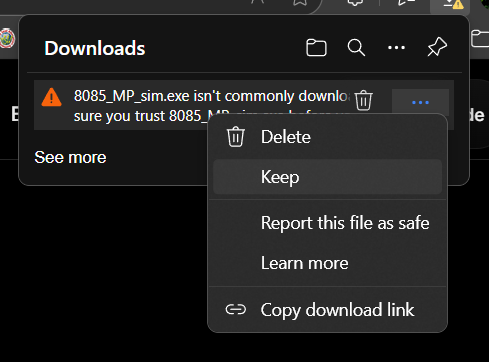Viewport: 489px width, 362px height.
Task: Click the site favicon at the left edge
Action: pyautogui.click(x=7, y=38)
